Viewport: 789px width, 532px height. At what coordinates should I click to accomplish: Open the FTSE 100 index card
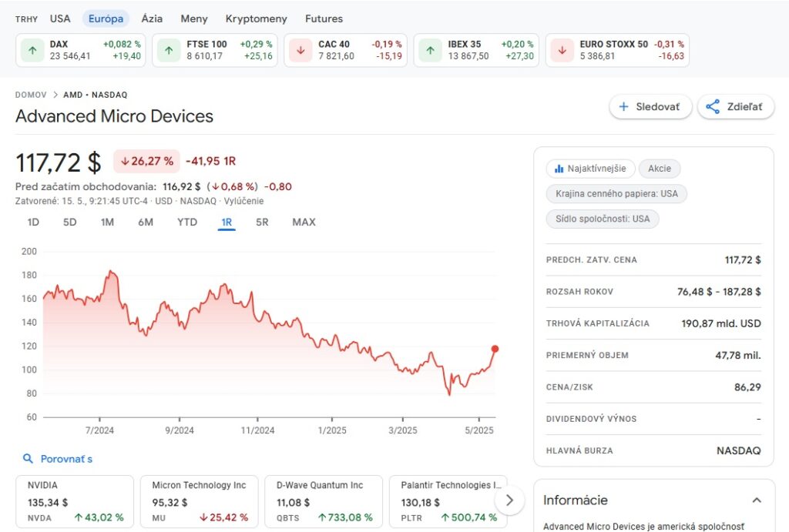tap(215, 50)
